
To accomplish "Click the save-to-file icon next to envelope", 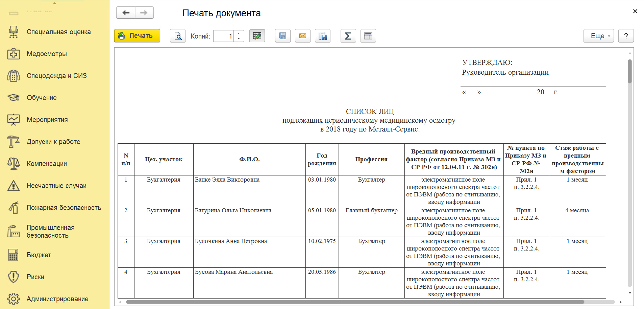I will (x=323, y=36).
